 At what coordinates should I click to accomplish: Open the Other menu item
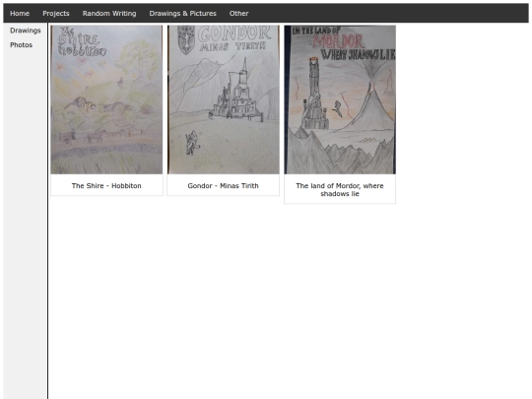pyautogui.click(x=238, y=13)
